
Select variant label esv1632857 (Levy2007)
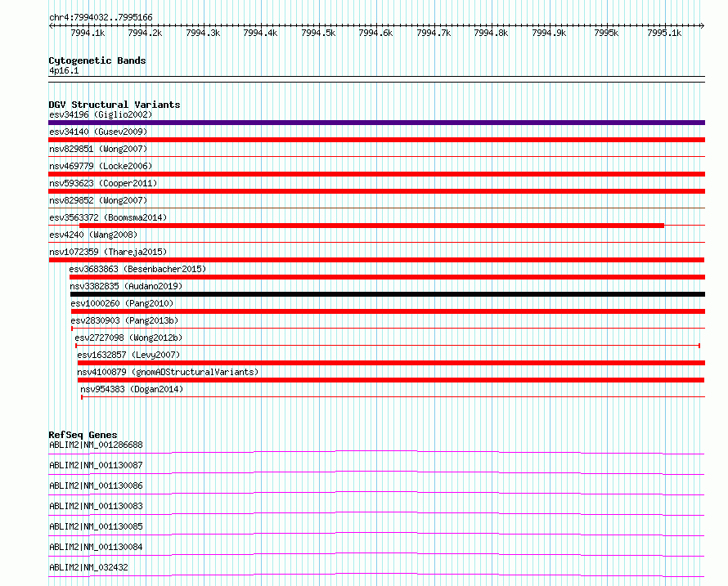[x=128, y=355]
